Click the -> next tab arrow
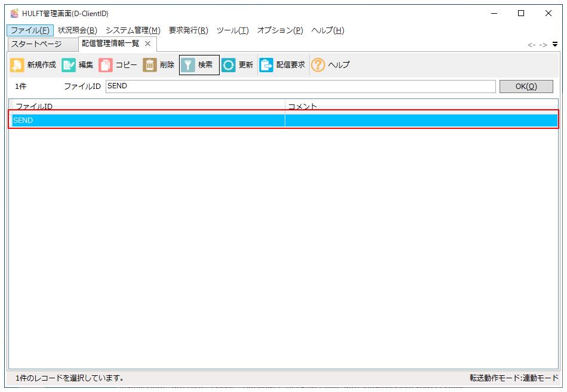The height and width of the screenshot is (392, 567). click(543, 45)
